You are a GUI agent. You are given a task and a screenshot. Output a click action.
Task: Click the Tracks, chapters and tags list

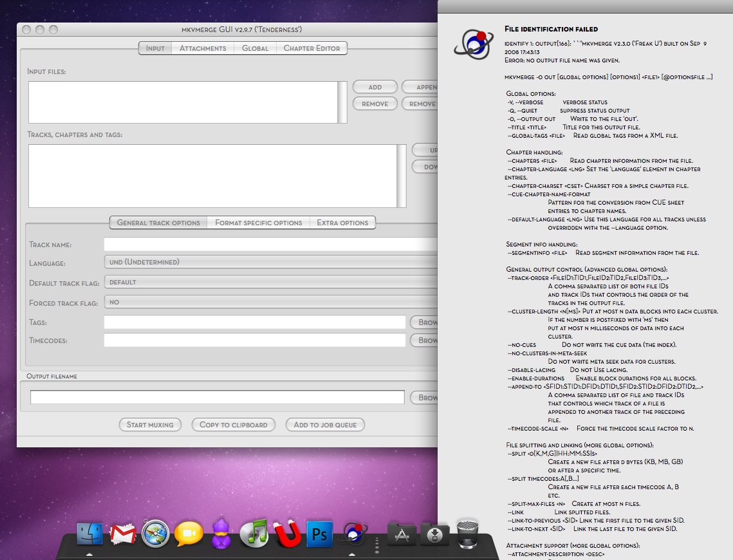tap(212, 176)
